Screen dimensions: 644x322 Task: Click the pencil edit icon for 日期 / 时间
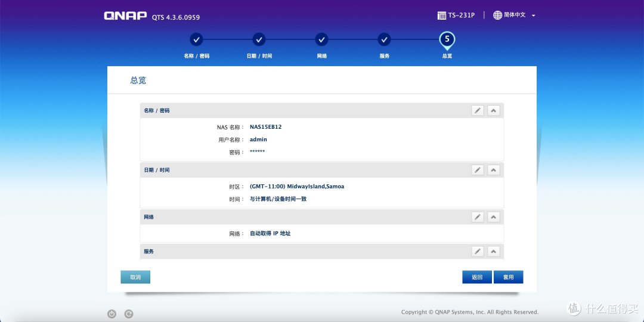tap(477, 170)
